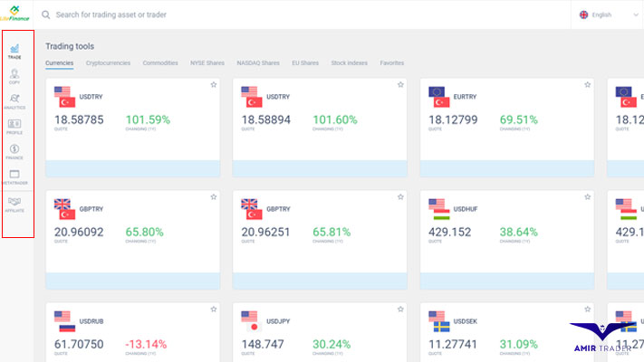Click the USDHUF flag pair icon
This screenshot has height=362, width=644.
[439, 209]
